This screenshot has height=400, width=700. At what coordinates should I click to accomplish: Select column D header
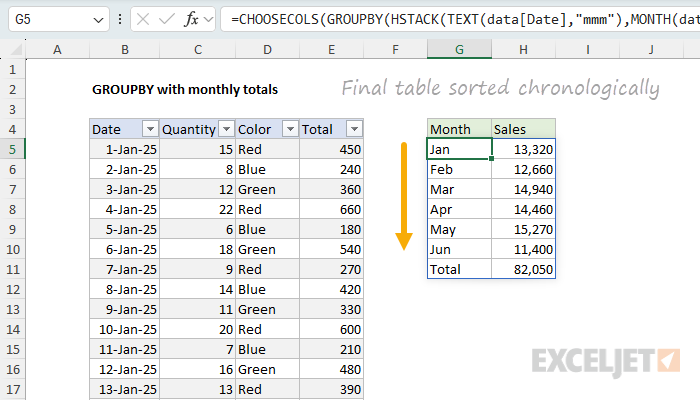point(267,50)
